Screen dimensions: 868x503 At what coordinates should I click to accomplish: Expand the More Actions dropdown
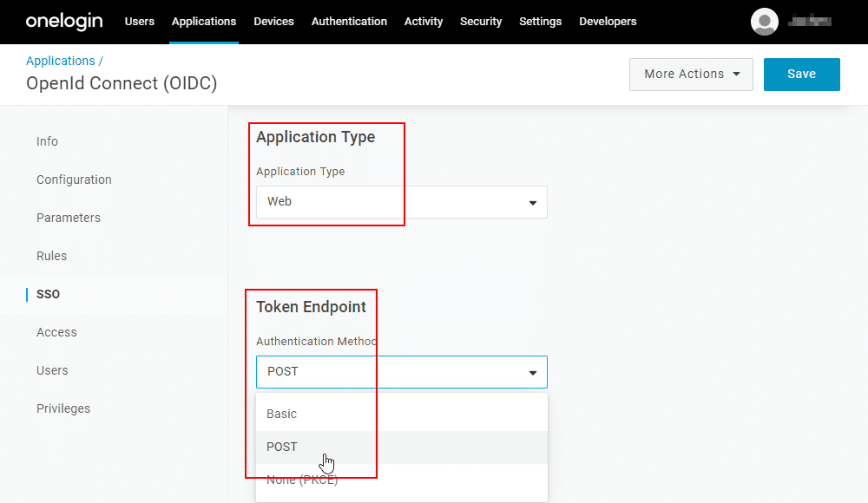click(x=691, y=75)
